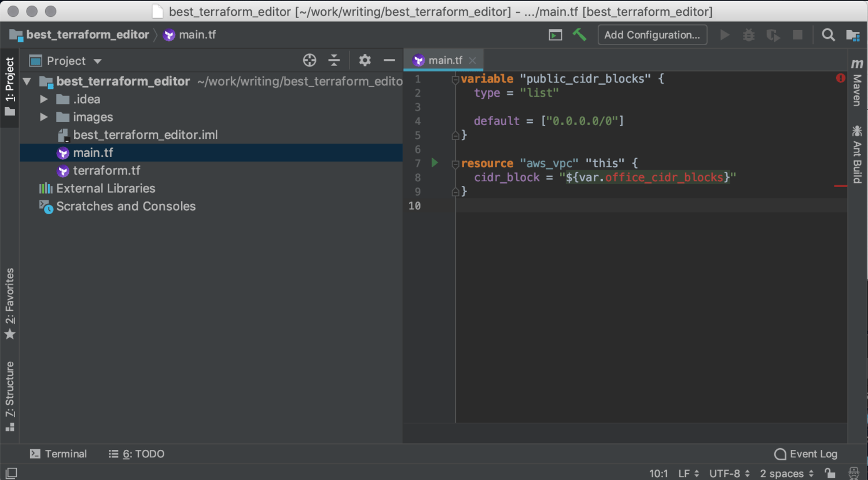Click the inspector face icon in status bar

[854, 473]
